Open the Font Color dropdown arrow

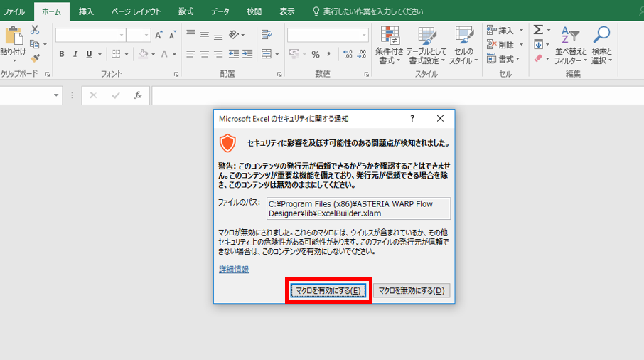(x=174, y=54)
